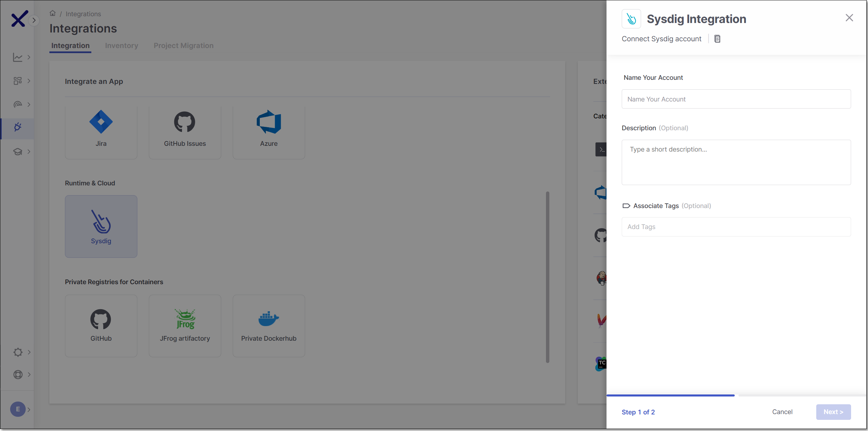Expand the dashboard chart submenu chevron
Screen dimensions: 868x431
(x=29, y=57)
